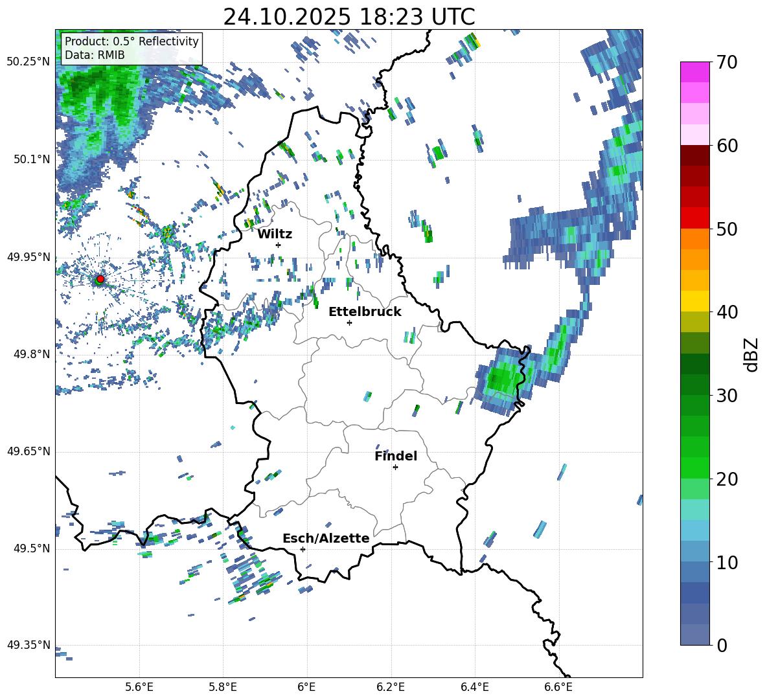
Task: Click the Wiltz station cross marker
Action: [x=279, y=245]
